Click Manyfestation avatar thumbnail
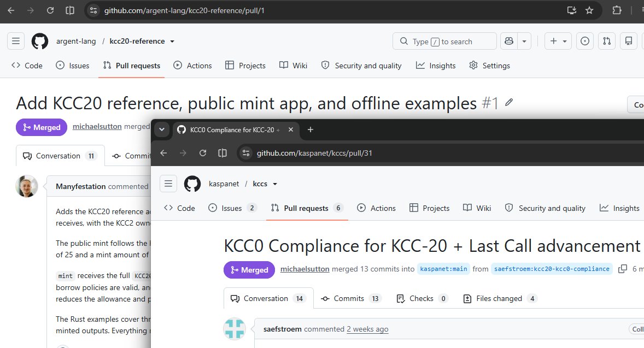 coord(27,186)
